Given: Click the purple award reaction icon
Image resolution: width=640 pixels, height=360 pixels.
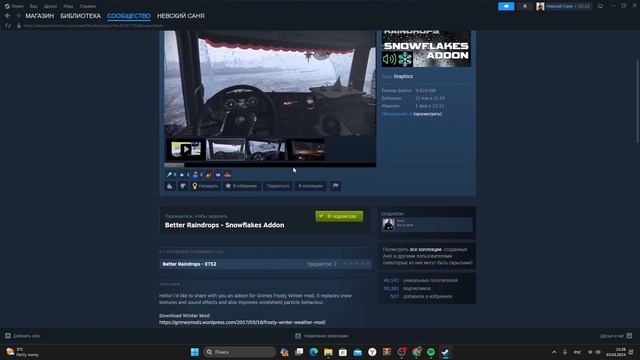Looking at the screenshot, I should [218, 175].
